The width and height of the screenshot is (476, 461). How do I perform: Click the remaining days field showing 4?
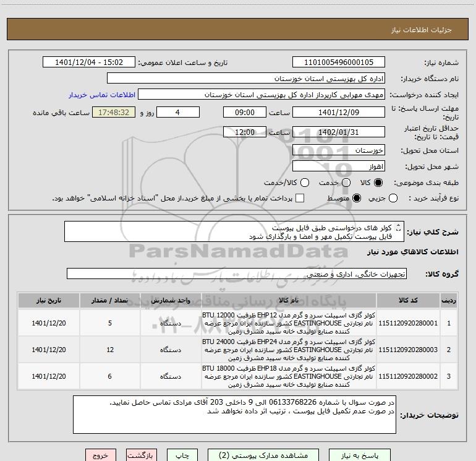(178, 112)
